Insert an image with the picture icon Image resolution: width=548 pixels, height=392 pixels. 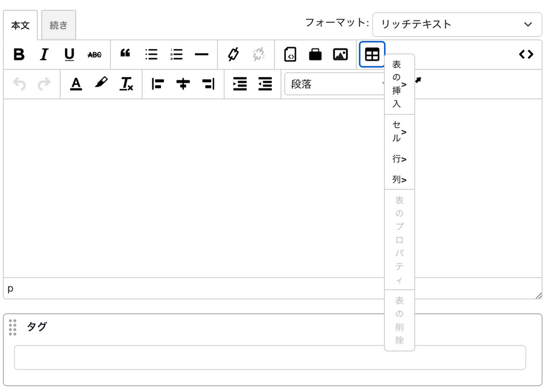[x=340, y=55]
